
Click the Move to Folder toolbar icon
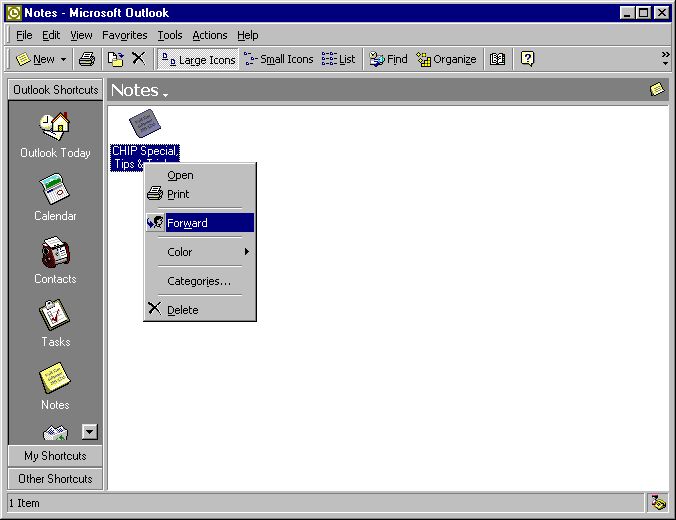(x=116, y=59)
